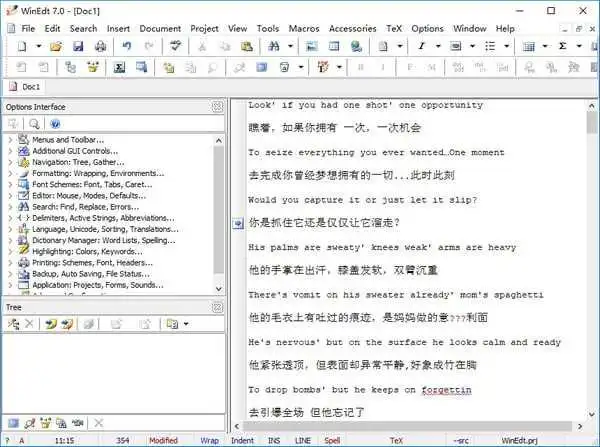Open the Insert menu

(118, 29)
